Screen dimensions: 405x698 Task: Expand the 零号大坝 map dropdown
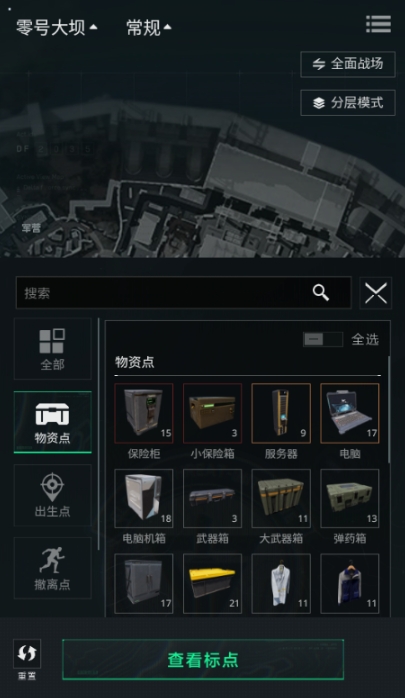(57, 28)
